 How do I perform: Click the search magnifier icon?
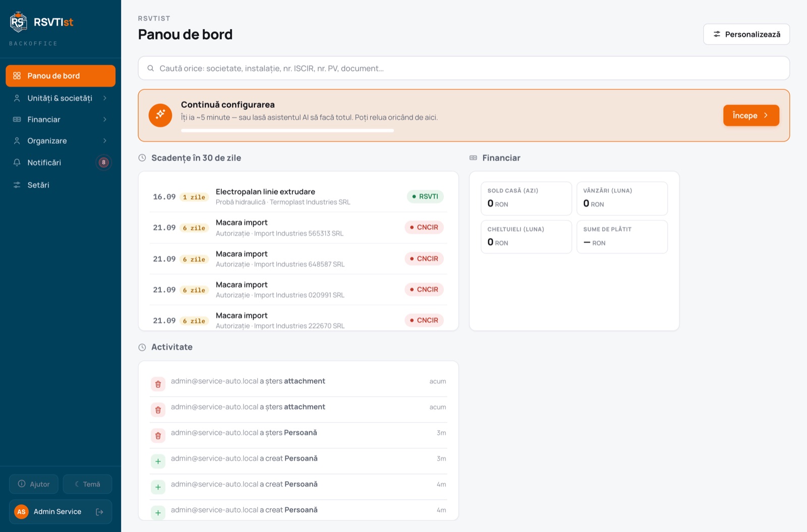150,68
